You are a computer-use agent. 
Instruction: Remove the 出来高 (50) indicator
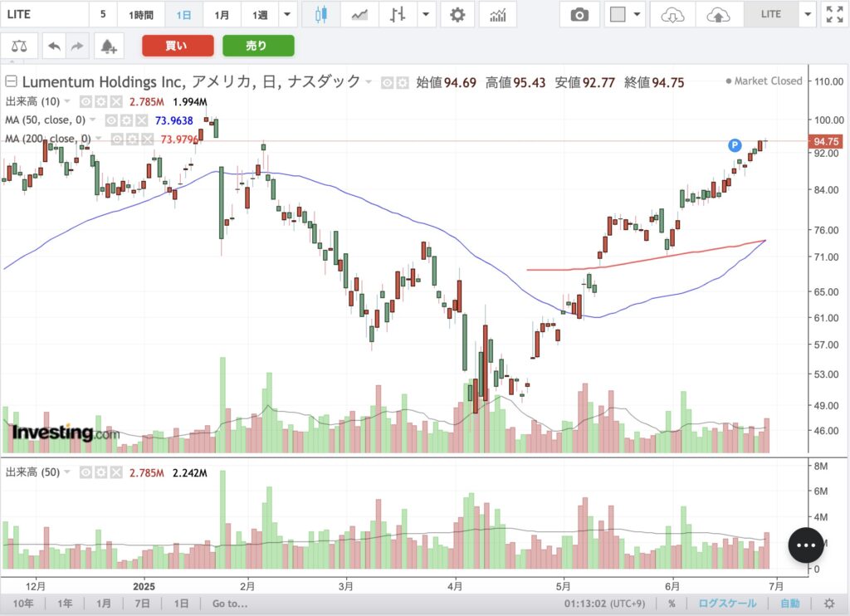coord(116,472)
